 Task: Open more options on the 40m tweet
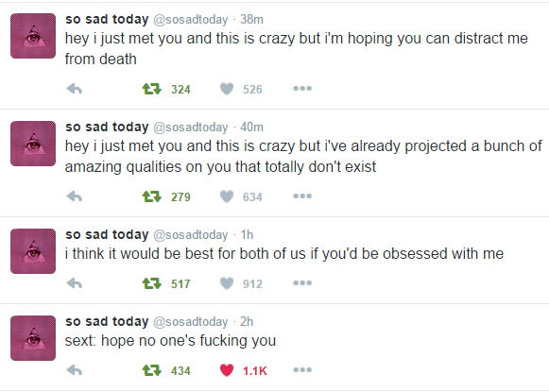[302, 196]
